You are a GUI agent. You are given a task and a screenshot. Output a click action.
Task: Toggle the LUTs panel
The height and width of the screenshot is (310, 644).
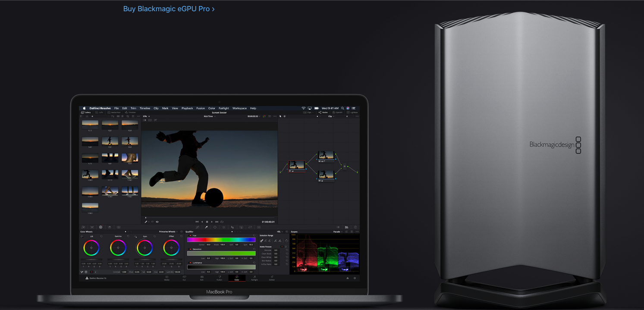tap(99, 113)
